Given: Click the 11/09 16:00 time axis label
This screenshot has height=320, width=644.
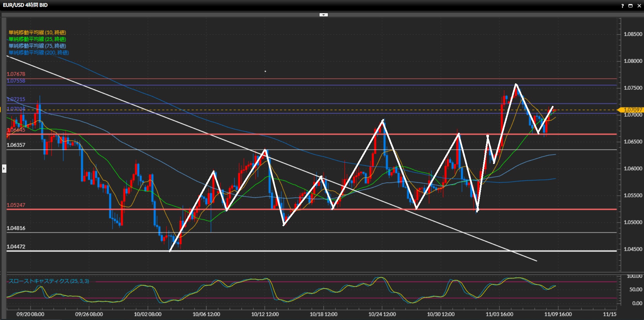Looking at the screenshot, I should pos(558,314).
